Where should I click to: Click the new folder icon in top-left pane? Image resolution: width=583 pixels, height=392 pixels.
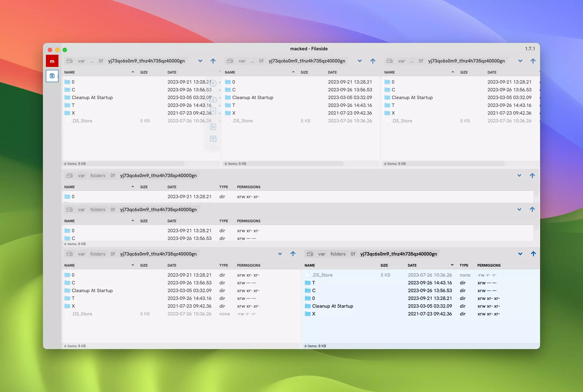click(x=213, y=99)
